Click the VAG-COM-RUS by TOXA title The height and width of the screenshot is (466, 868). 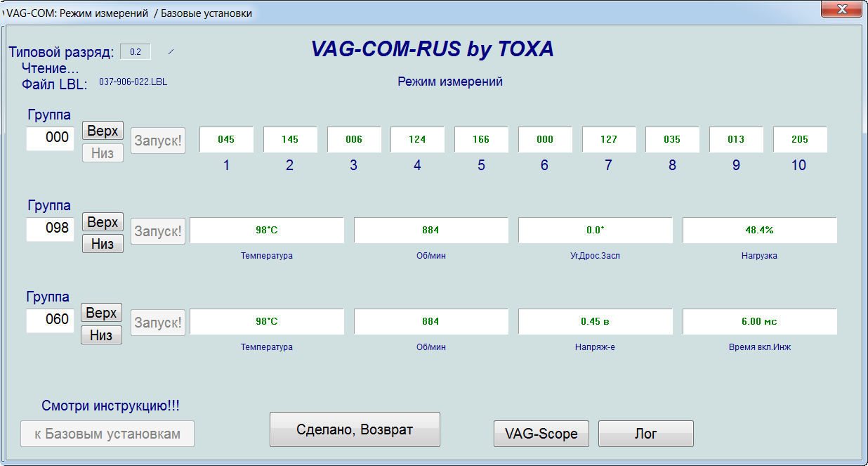pos(433,48)
